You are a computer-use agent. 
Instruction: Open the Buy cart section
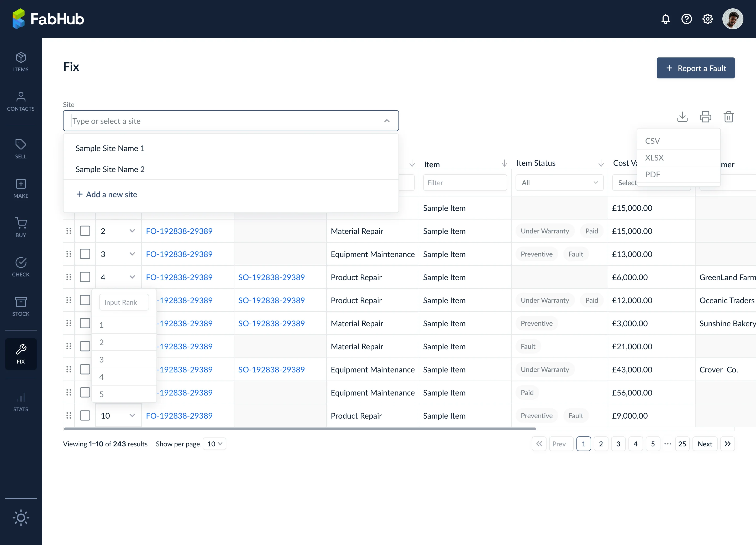point(21,228)
